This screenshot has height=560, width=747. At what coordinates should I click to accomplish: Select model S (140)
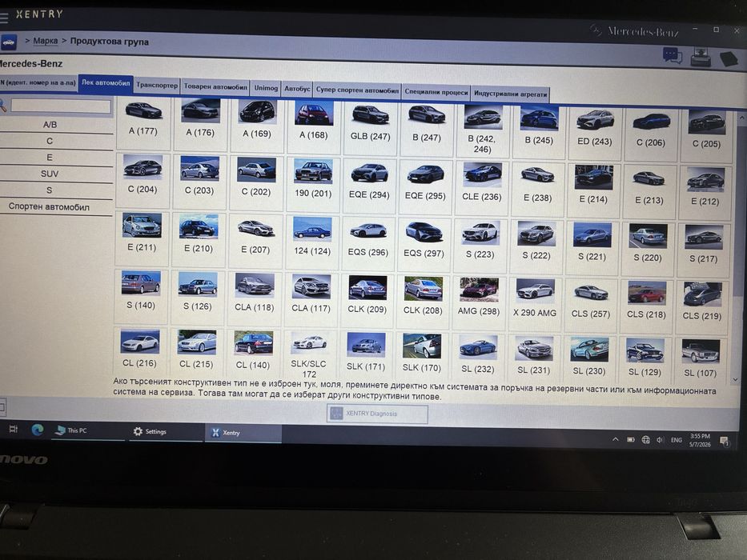[141, 295]
